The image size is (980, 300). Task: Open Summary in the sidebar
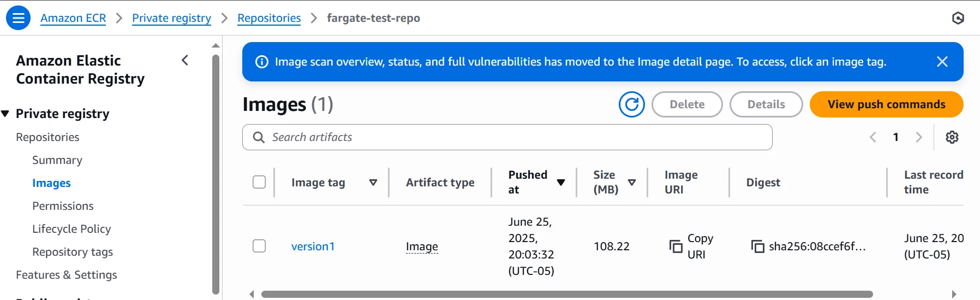pyautogui.click(x=57, y=160)
